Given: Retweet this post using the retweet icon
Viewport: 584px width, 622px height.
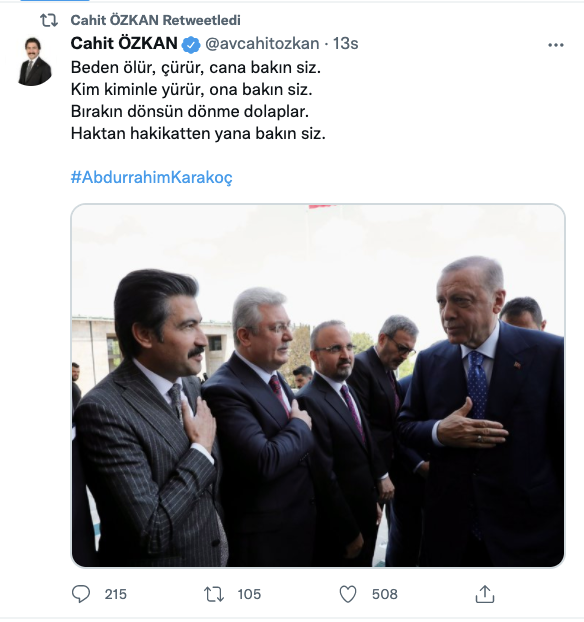Looking at the screenshot, I should (214, 594).
